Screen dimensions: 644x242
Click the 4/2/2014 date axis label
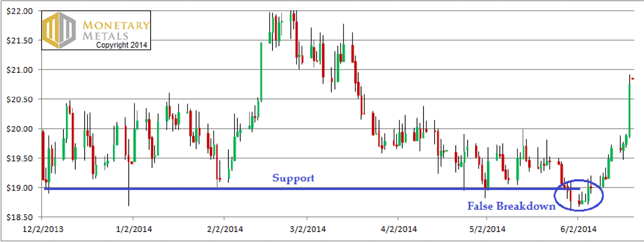(398, 230)
